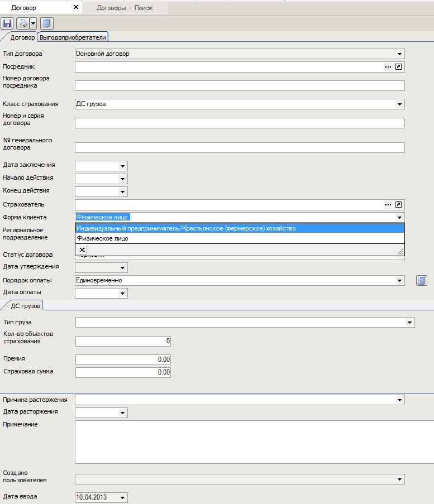Expand the print options dropdown arrow
Screen dimensions: 434x504
tap(34, 23)
